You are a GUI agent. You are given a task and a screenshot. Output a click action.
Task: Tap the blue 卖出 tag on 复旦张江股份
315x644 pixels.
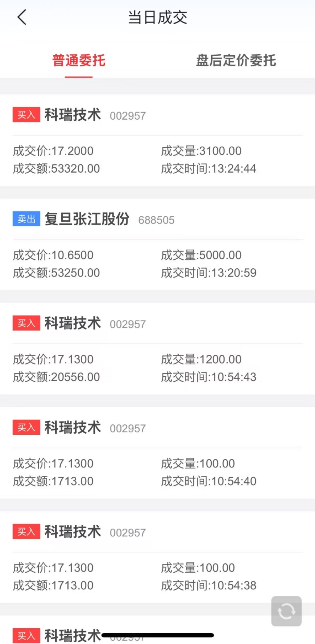(26, 219)
